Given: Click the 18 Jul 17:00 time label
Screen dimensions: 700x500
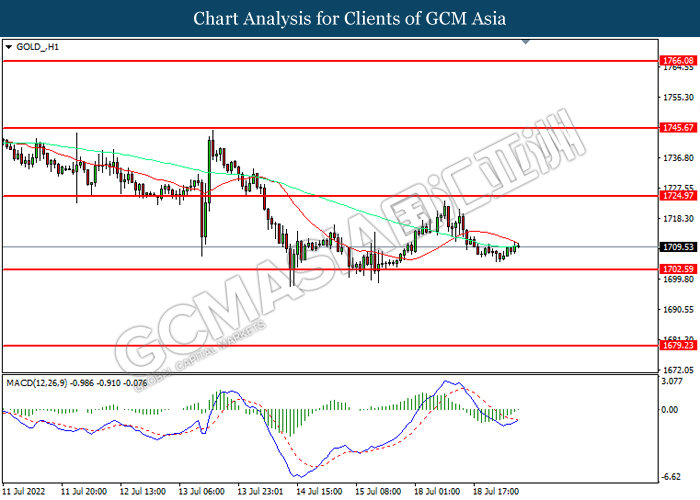Looking at the screenshot, I should coord(496,492).
